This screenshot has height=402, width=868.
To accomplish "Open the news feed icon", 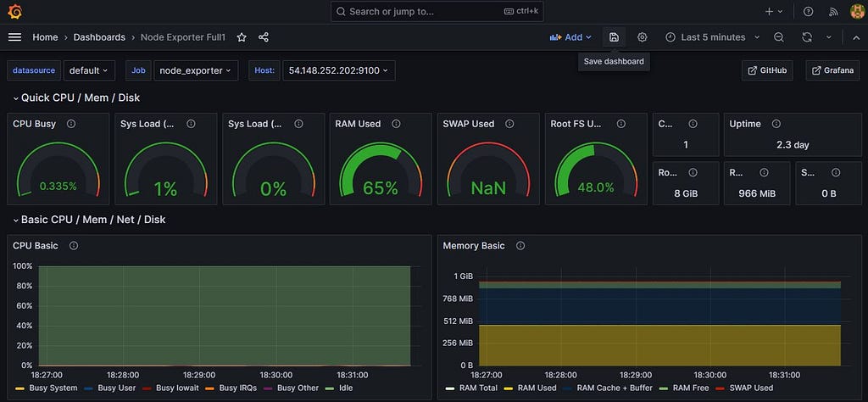I will pyautogui.click(x=833, y=11).
